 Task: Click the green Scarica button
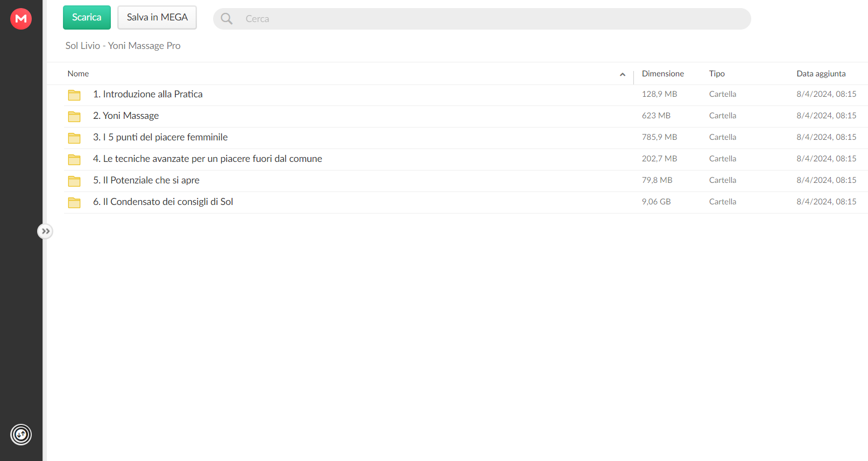point(87,17)
